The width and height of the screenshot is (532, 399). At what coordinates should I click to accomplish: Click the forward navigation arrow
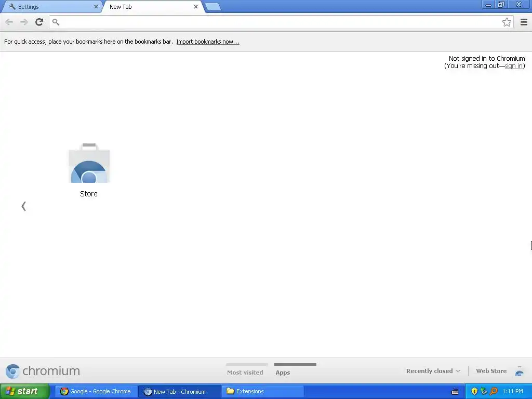24,22
